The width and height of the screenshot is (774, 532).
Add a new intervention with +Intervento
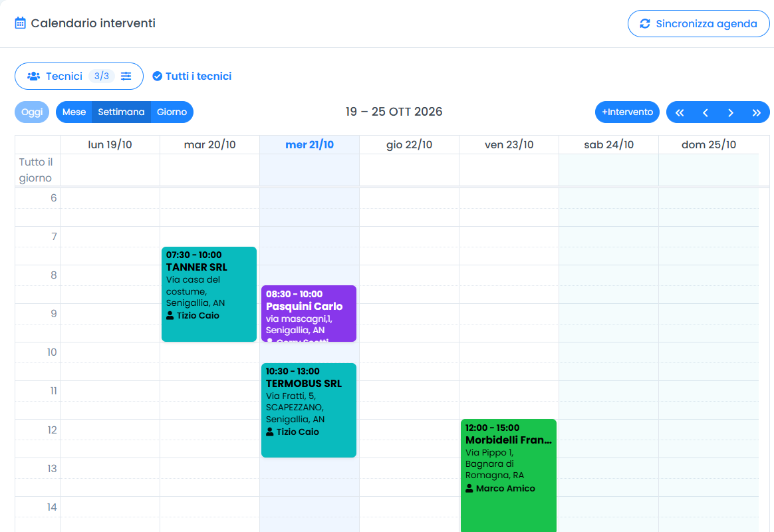pyautogui.click(x=627, y=112)
